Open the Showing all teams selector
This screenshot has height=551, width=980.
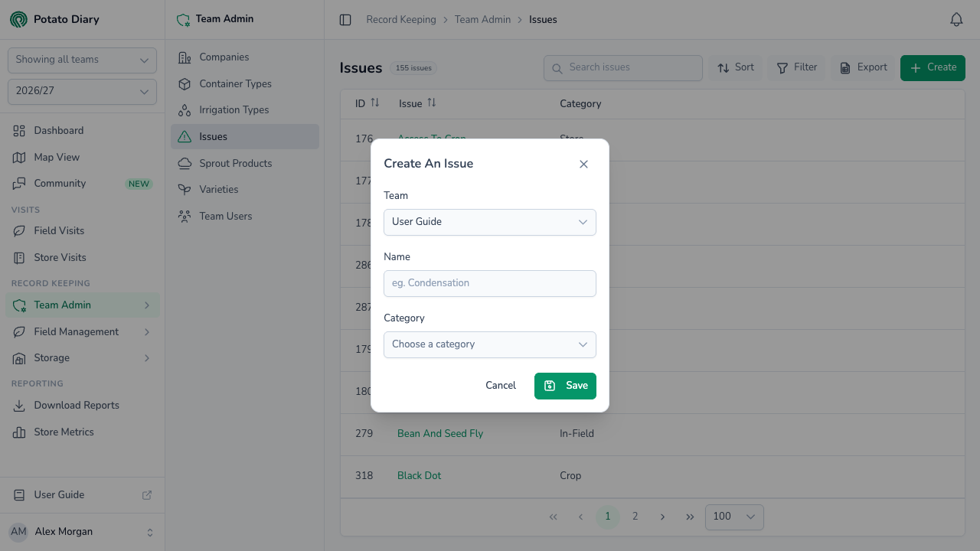click(x=82, y=60)
